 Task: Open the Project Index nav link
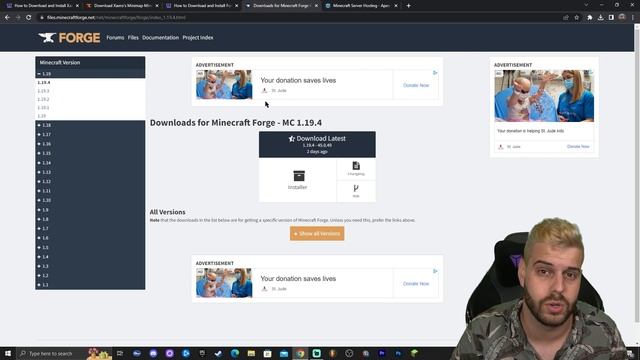[198, 38]
